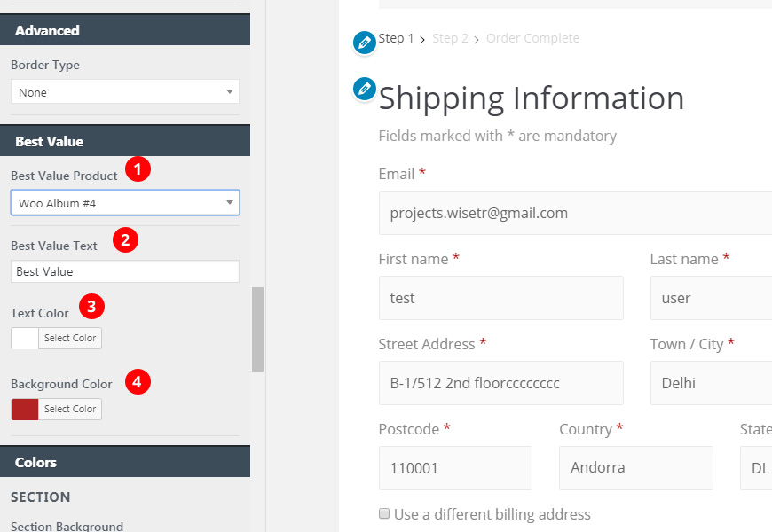
Task: Toggle the Best Value section header
Action: 125,141
